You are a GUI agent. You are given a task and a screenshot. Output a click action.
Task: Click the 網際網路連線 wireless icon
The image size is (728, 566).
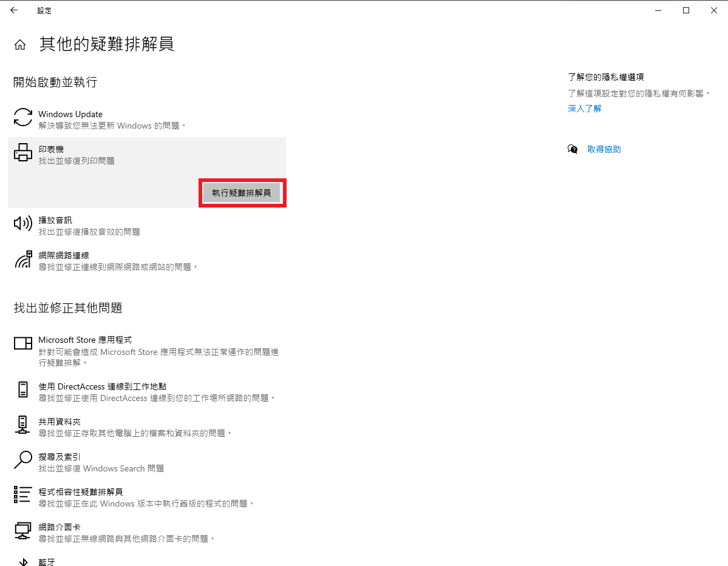(x=23, y=259)
